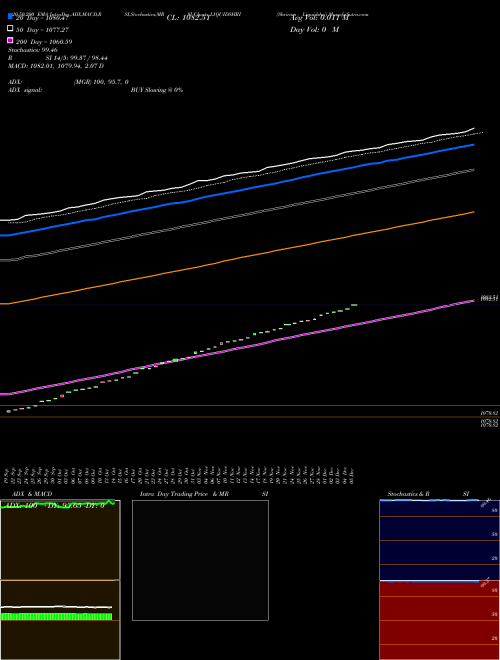Screen dimensions: 500x660
Task: Click the 'Intra Day Trading Price & MR' title
Action: 184,494
